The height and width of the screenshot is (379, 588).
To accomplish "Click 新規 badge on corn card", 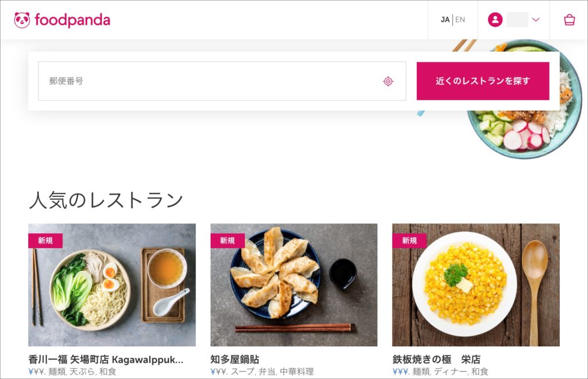I will [409, 241].
